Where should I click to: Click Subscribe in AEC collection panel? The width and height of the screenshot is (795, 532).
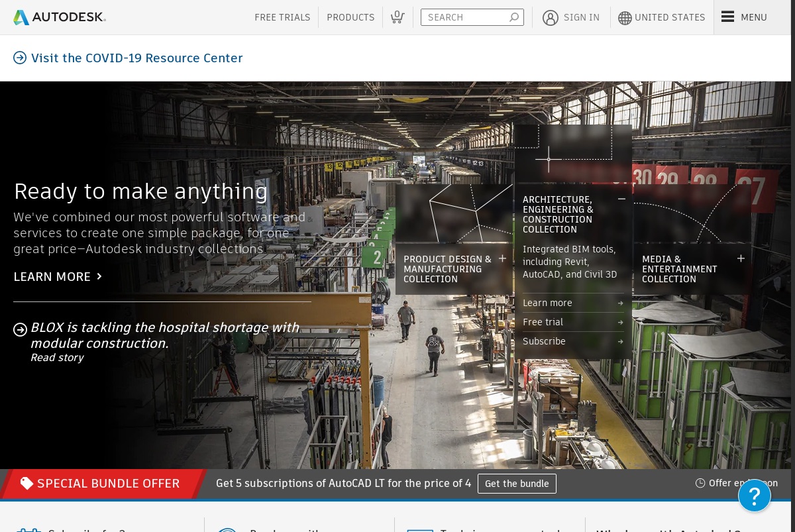tap(544, 341)
